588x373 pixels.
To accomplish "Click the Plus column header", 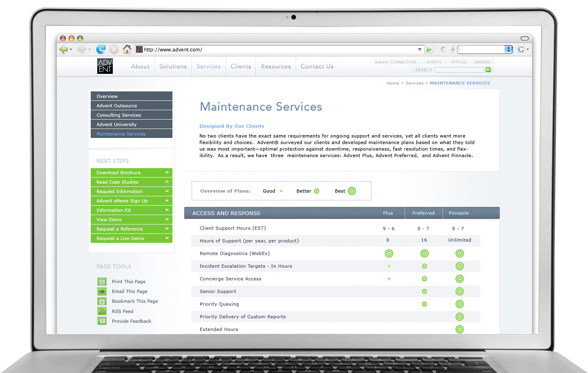I will click(388, 213).
